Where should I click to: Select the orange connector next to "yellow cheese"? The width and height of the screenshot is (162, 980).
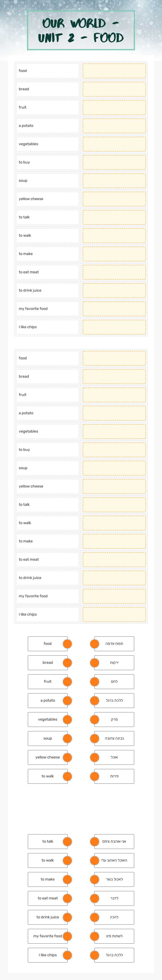[x=67, y=757]
